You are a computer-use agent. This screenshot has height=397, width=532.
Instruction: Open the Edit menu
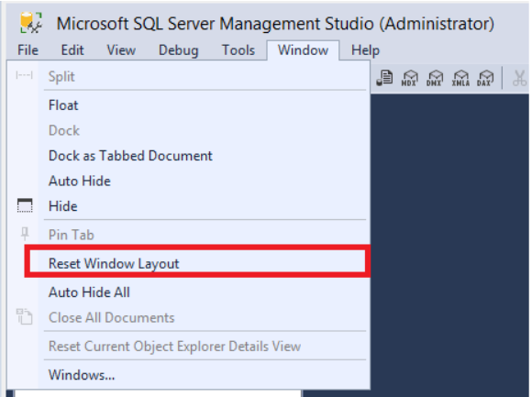(x=72, y=50)
